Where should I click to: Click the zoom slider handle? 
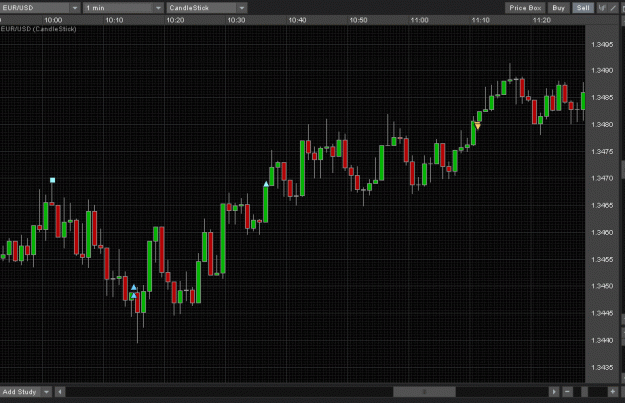[x=584, y=392]
